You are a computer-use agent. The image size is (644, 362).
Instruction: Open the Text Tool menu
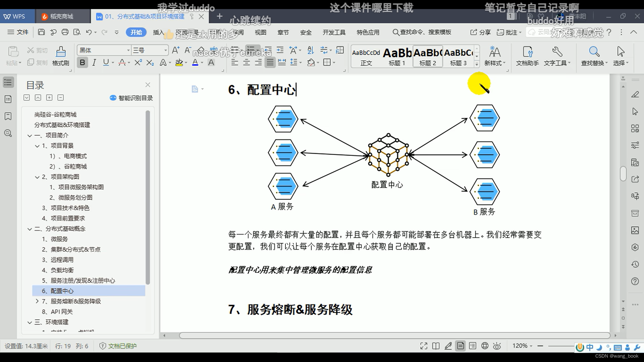coord(557,55)
